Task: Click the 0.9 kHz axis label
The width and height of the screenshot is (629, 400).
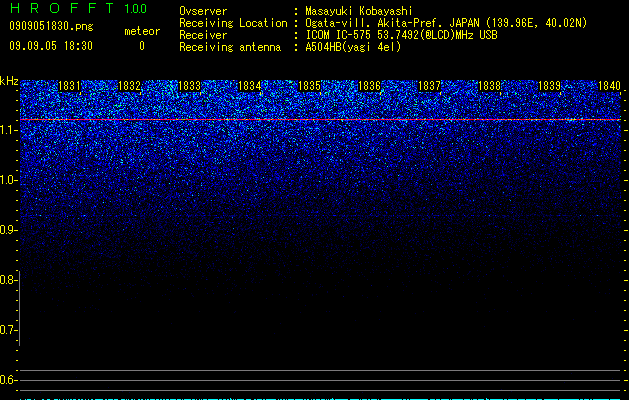Action: [7, 230]
